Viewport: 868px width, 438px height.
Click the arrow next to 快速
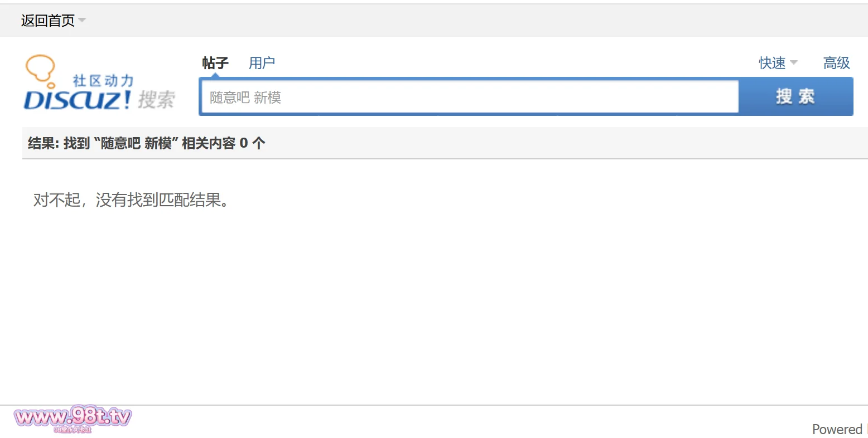(x=794, y=62)
